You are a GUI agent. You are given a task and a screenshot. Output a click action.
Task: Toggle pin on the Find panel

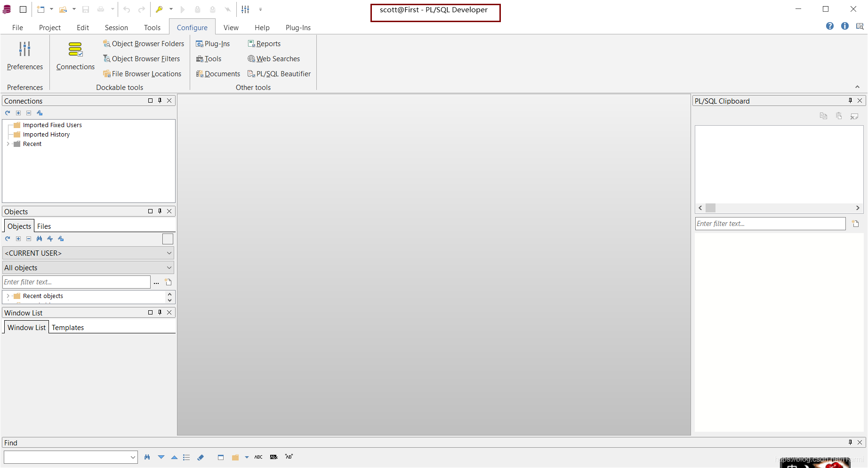pyautogui.click(x=850, y=442)
